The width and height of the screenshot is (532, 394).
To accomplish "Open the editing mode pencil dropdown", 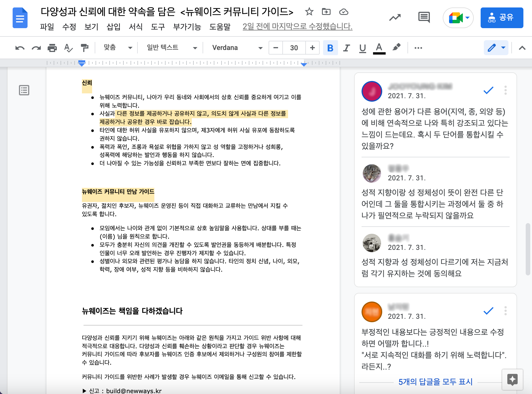I will coord(496,48).
